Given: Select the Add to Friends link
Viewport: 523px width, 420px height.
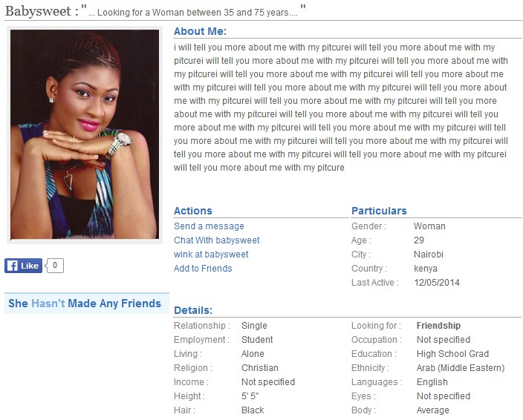Looking at the screenshot, I should point(203,269).
